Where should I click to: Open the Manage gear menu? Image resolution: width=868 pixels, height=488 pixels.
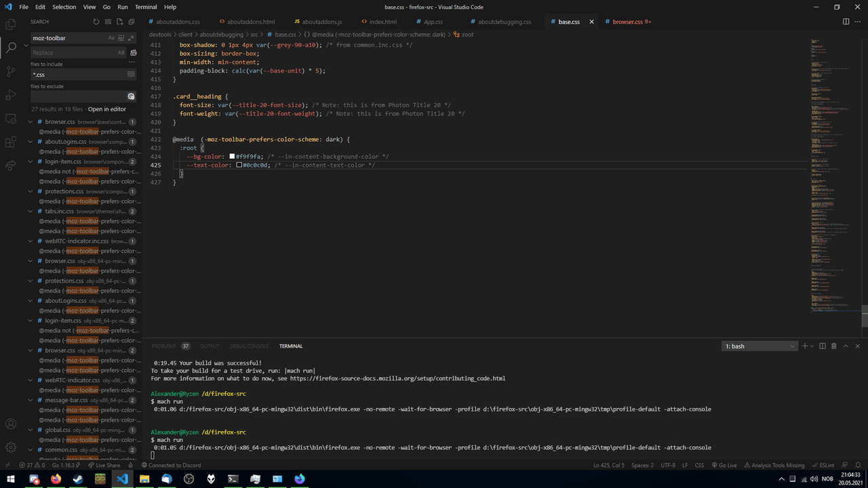[x=11, y=447]
